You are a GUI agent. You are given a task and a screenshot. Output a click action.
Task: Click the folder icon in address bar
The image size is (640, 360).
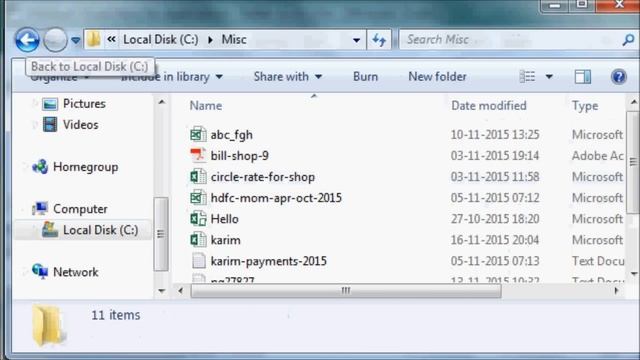coord(94,39)
